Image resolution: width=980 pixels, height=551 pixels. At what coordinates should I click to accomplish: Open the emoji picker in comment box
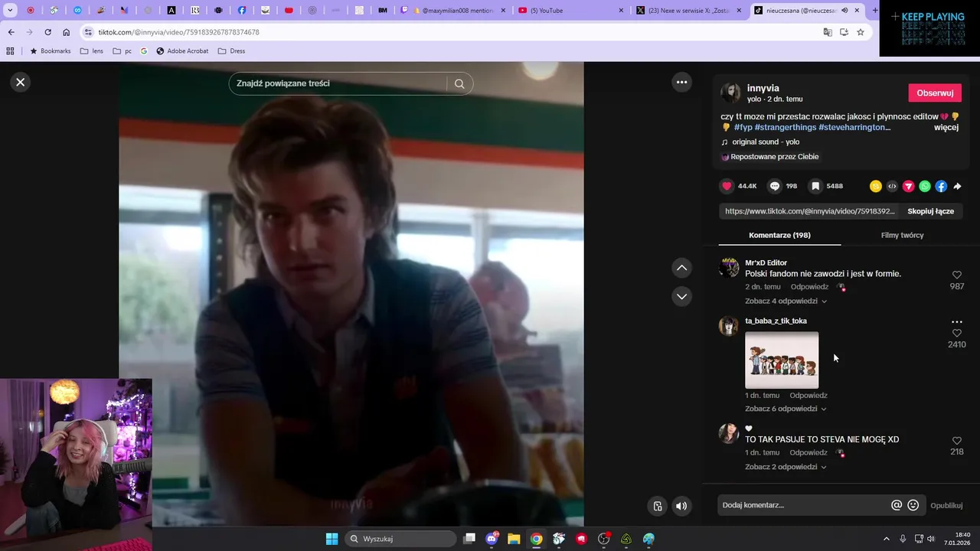913,505
